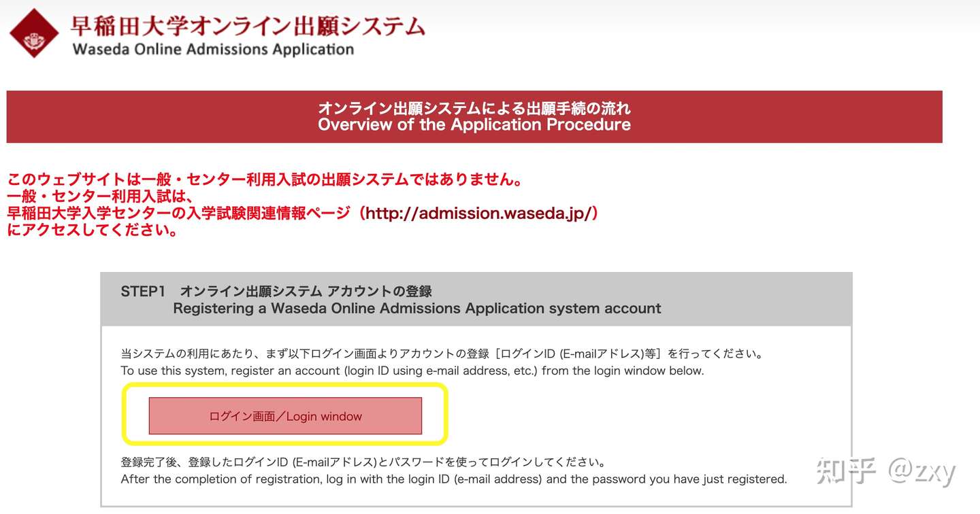Click the Overview of the Application Procedure heading
The width and height of the screenshot is (980, 514).
tap(474, 125)
